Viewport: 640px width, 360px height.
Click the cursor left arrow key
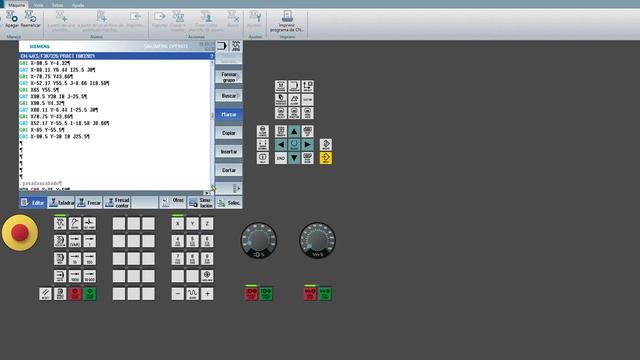(280, 144)
